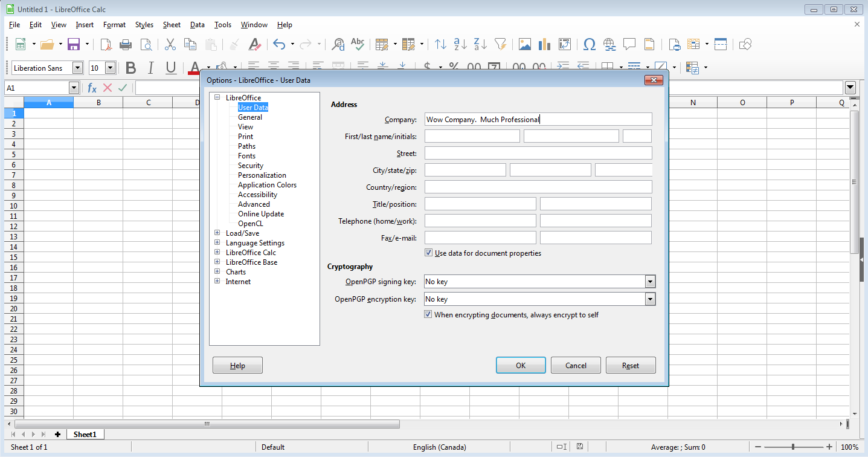Click the Print icon
The width and height of the screenshot is (868, 457).
[x=126, y=44]
